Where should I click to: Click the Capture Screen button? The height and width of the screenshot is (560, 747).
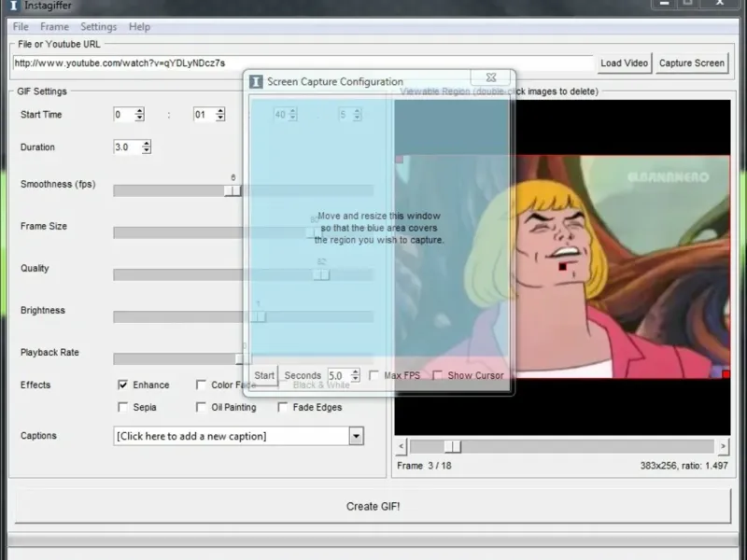[x=692, y=63]
